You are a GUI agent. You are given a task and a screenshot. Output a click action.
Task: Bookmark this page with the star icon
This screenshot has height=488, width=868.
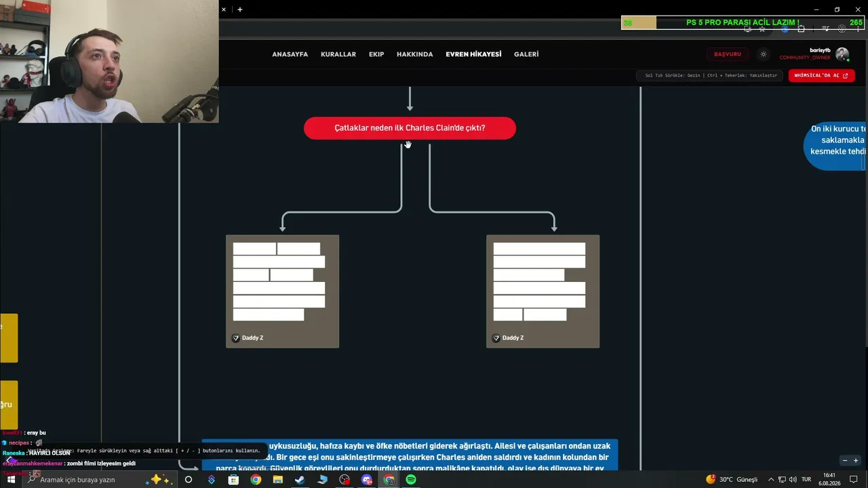[x=762, y=28]
